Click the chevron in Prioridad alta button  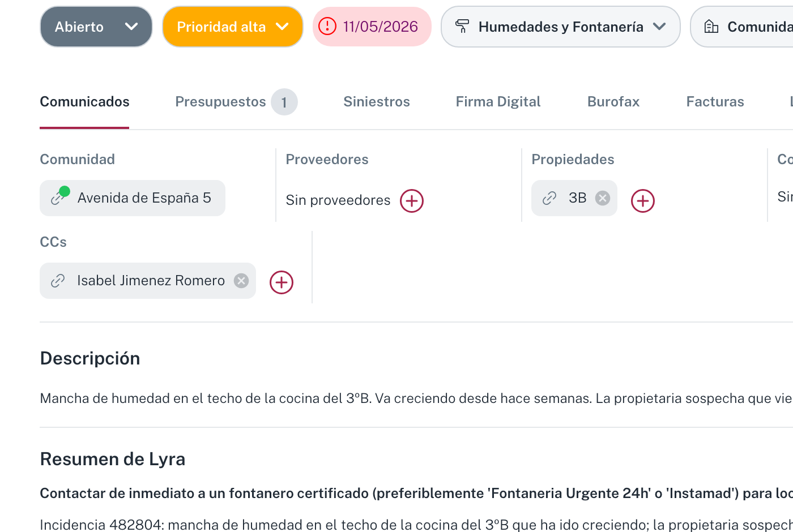282,27
